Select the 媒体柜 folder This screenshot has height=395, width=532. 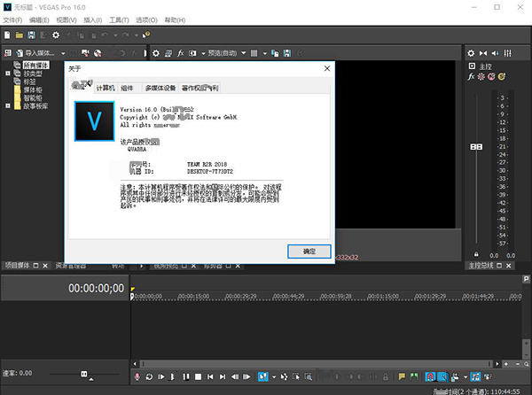coord(33,89)
